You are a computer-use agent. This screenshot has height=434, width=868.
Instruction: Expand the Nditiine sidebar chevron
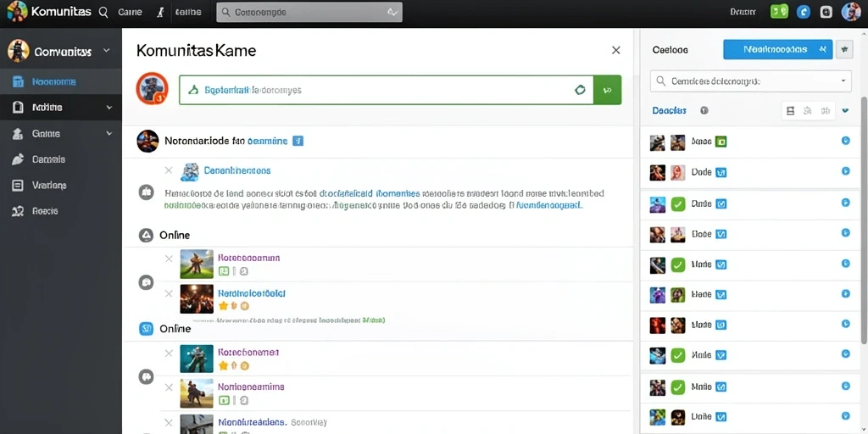[109, 108]
